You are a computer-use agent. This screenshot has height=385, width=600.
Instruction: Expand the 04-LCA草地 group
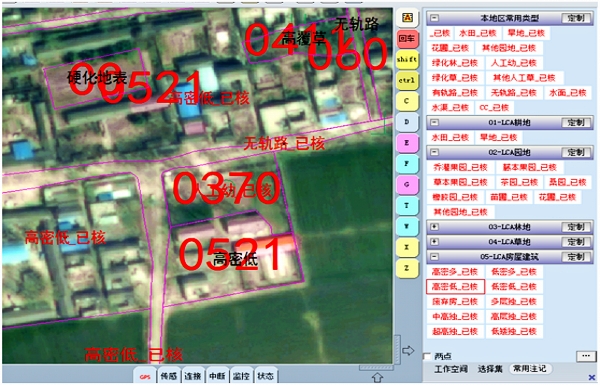[x=434, y=242]
